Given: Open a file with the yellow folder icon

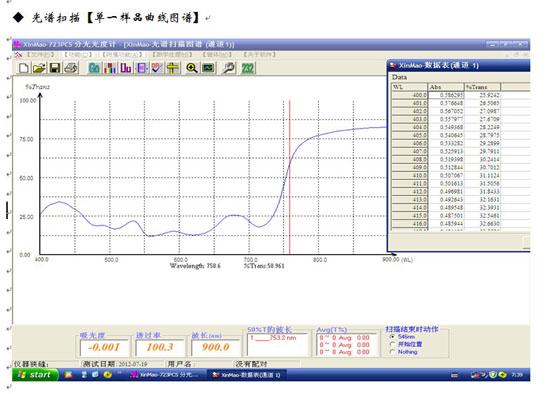Looking at the screenshot, I should point(39,68).
